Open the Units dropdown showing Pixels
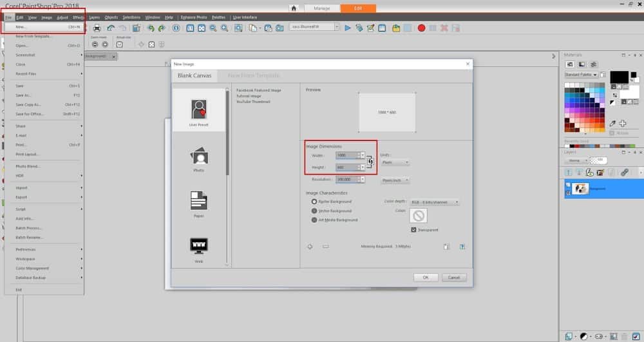644x342 pixels. tap(395, 162)
